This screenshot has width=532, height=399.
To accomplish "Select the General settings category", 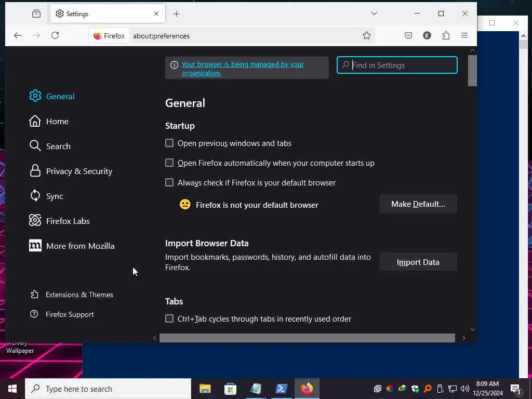I will coord(51,96).
